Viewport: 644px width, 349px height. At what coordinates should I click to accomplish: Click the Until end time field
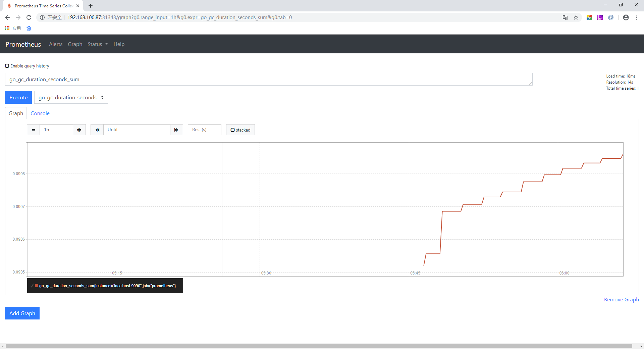tap(137, 130)
